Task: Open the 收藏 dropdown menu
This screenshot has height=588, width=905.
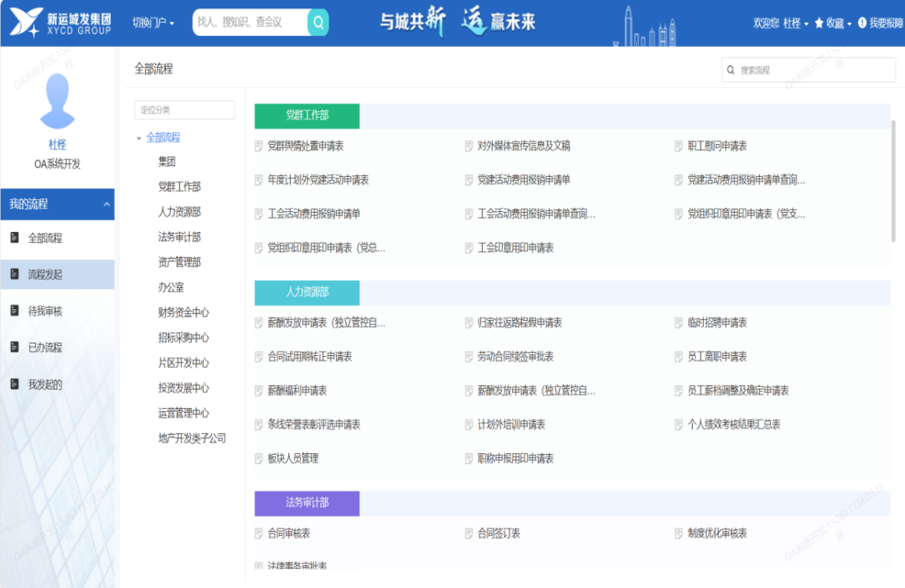Action: (x=839, y=23)
